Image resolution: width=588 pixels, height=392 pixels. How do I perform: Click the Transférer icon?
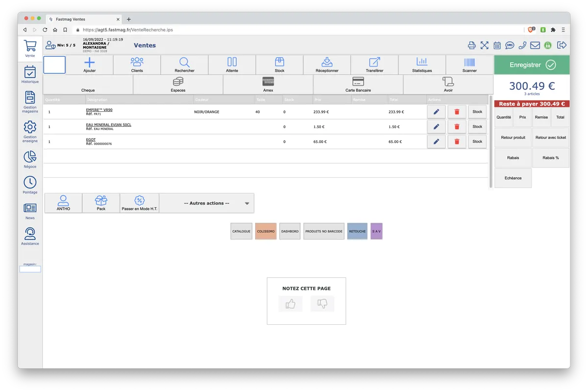click(x=374, y=65)
